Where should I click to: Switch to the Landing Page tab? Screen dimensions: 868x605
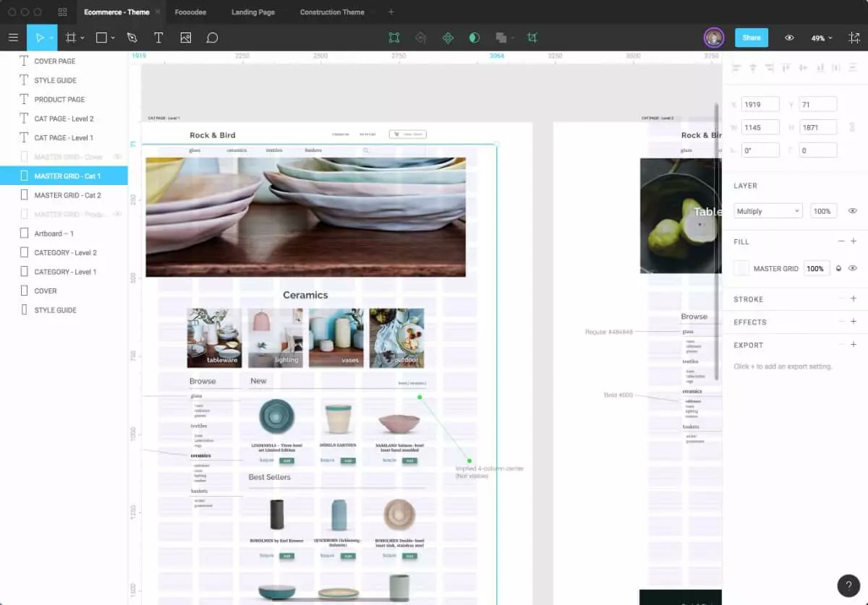tap(252, 12)
